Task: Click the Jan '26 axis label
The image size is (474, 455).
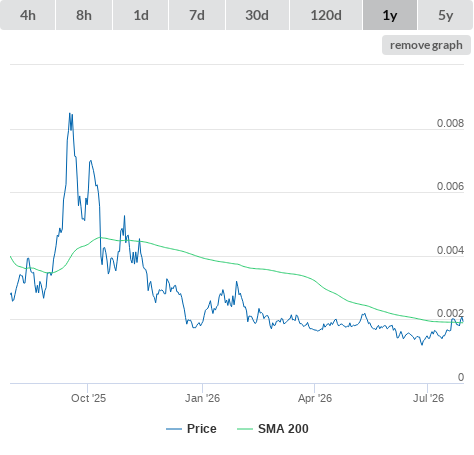Action: pos(202,398)
